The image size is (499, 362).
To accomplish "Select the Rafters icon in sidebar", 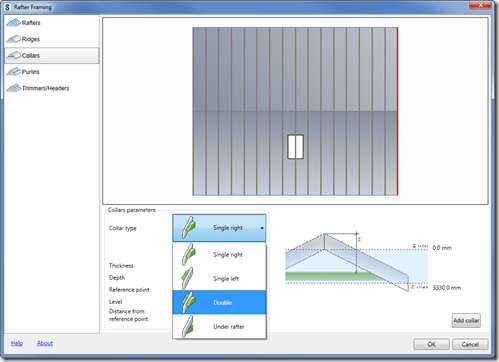I will coord(13,23).
